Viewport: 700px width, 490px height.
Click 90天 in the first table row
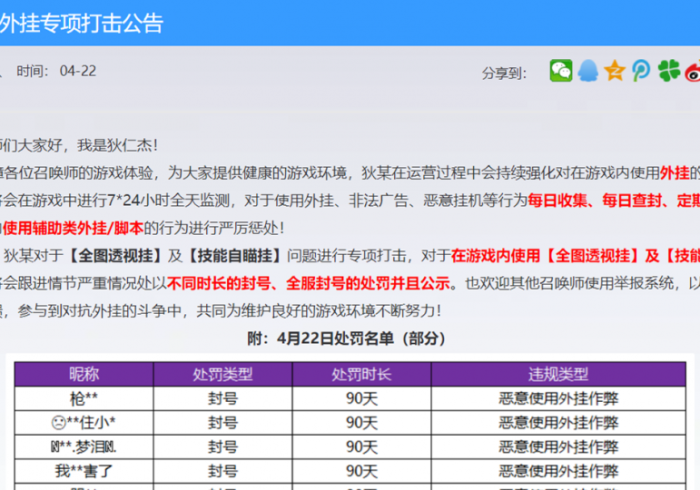tap(362, 398)
